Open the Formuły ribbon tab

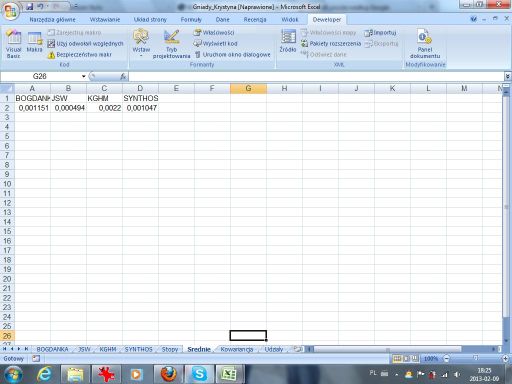[191, 20]
